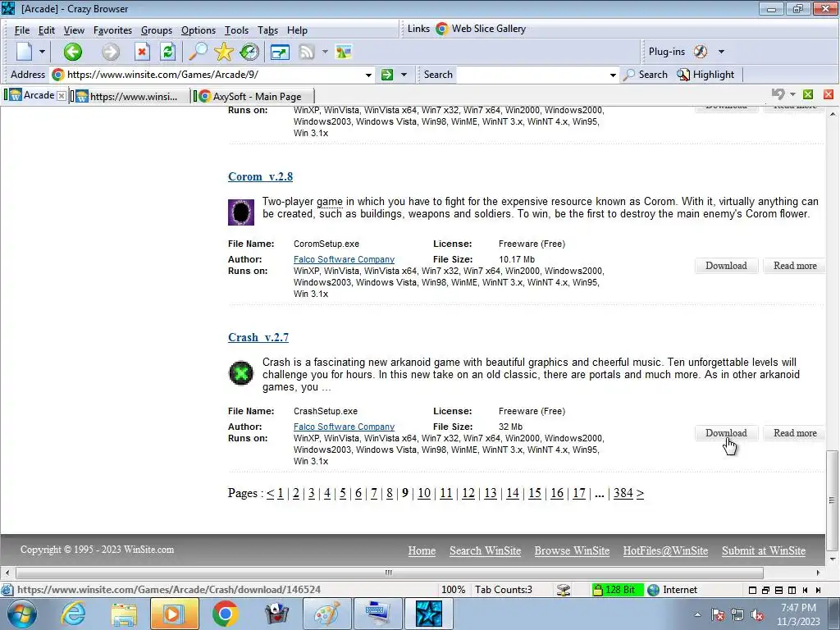Open the magnifier Search toolbar icon
840x630 pixels.
point(198,52)
